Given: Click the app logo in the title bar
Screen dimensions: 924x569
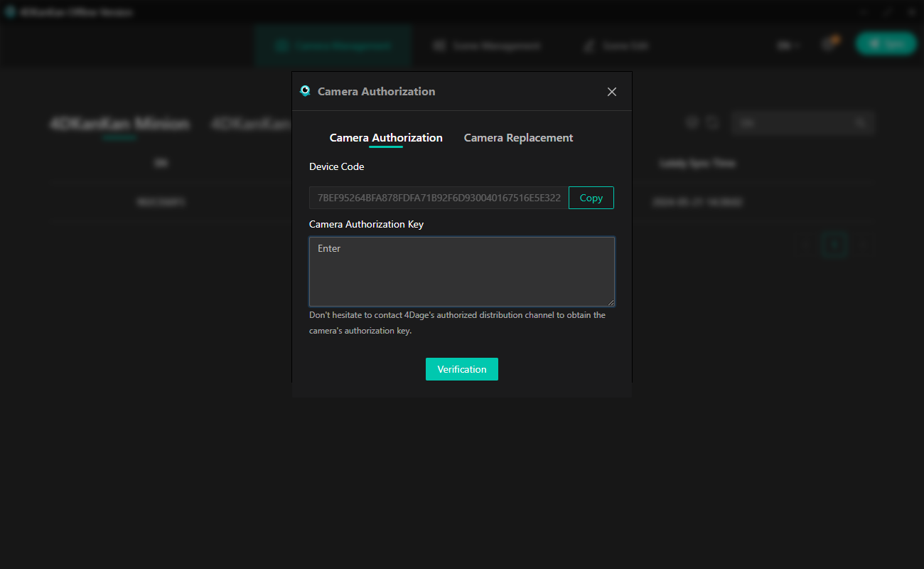Looking at the screenshot, I should click(x=11, y=12).
